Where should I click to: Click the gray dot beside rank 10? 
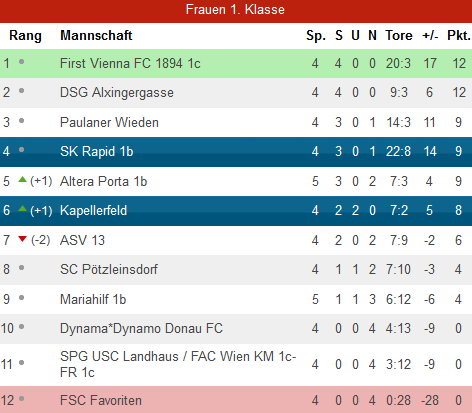22,327
